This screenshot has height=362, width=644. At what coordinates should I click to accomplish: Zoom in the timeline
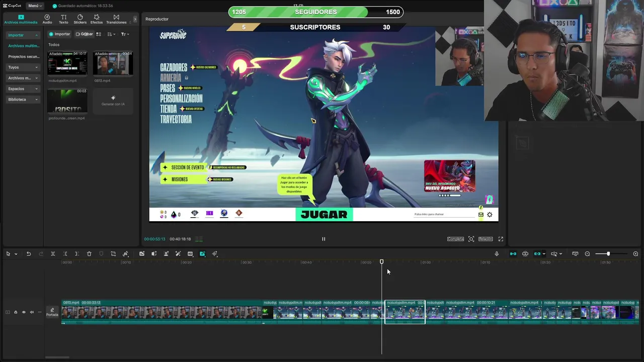pyautogui.click(x=635, y=254)
